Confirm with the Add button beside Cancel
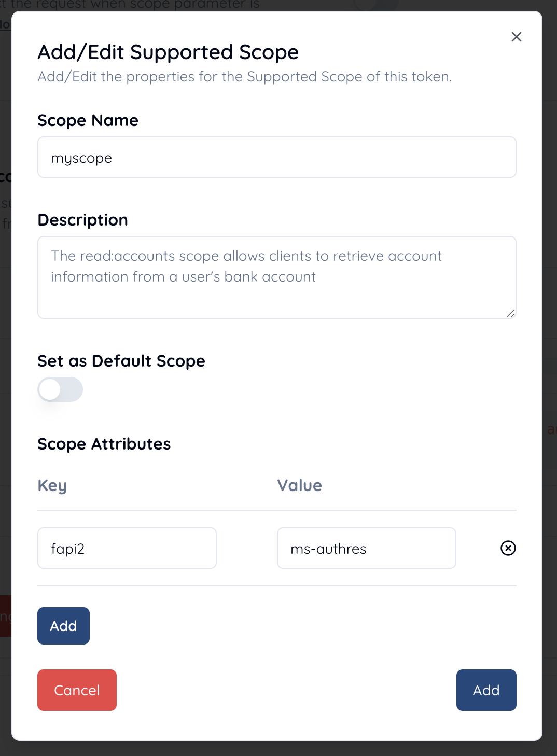557x756 pixels. pos(486,690)
